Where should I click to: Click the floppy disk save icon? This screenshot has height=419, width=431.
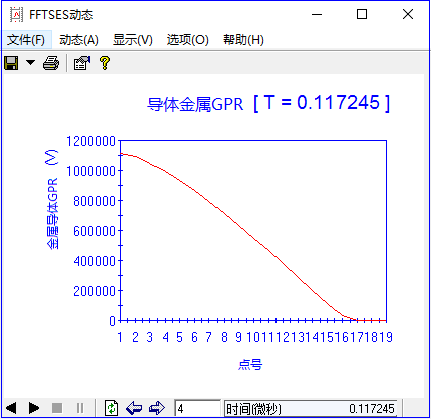[x=11, y=63]
